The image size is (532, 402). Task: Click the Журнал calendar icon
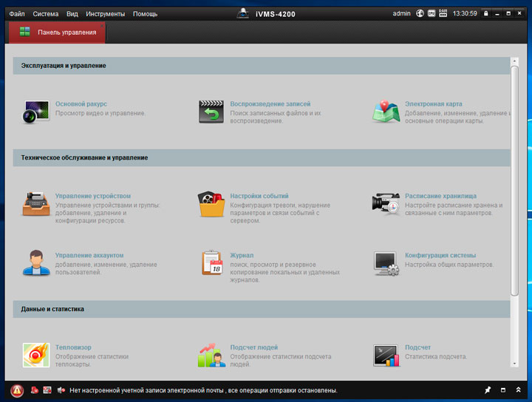211,262
